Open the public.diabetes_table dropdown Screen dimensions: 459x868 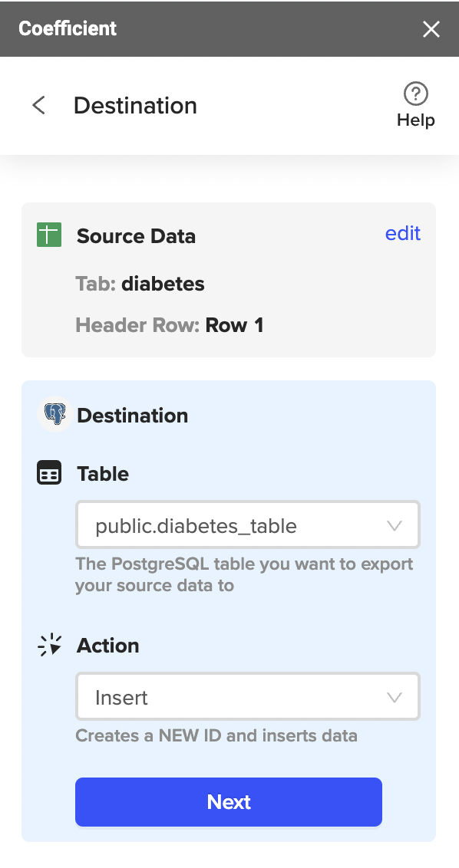pos(248,524)
